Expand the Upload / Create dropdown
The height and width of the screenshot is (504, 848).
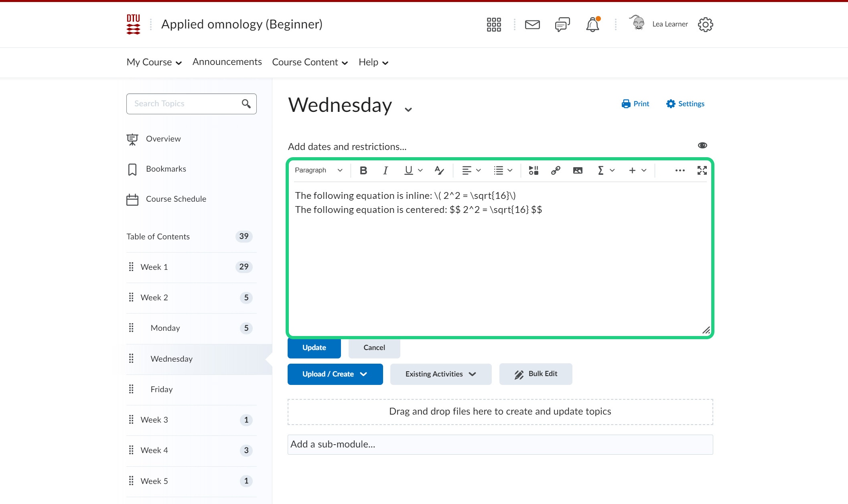pos(335,374)
